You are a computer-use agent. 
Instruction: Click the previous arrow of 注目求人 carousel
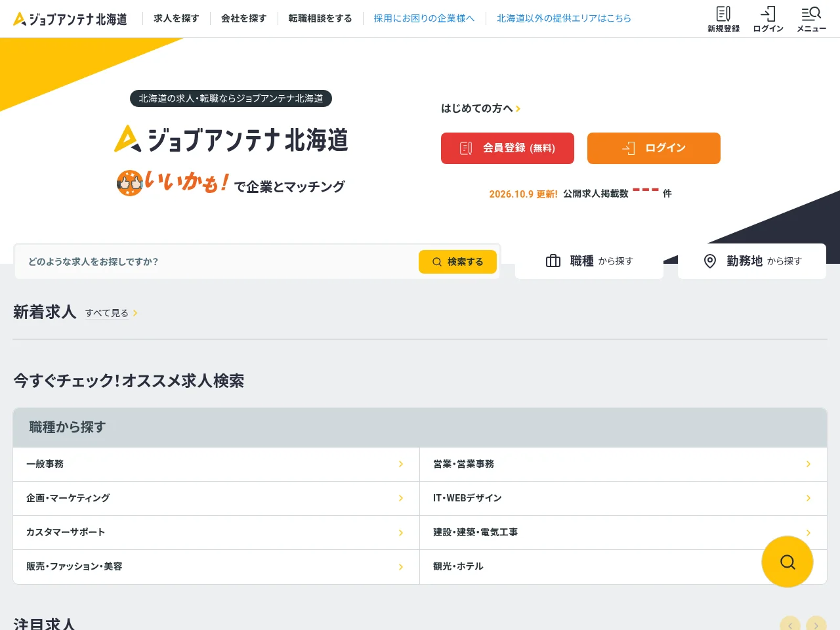tap(790, 625)
